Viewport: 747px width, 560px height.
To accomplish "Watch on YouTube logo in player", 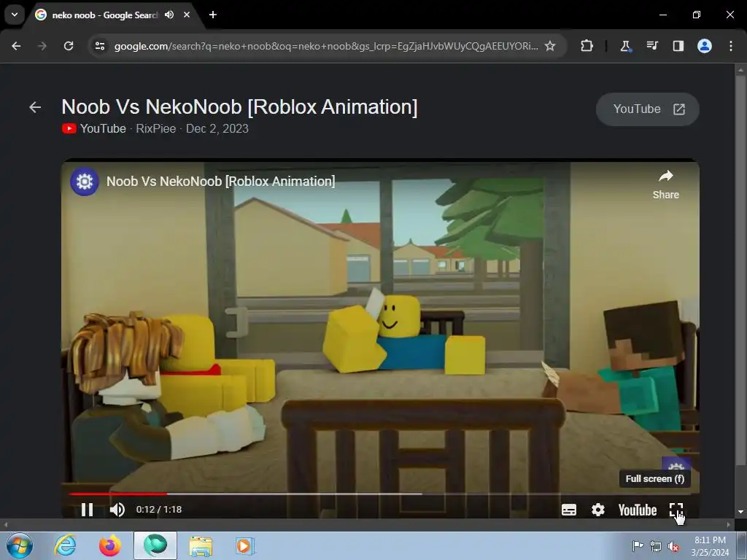I will [638, 510].
